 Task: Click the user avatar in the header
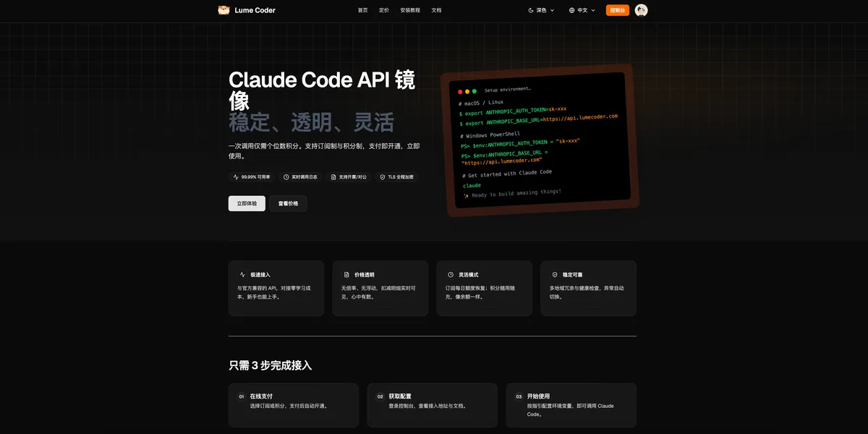coord(641,10)
